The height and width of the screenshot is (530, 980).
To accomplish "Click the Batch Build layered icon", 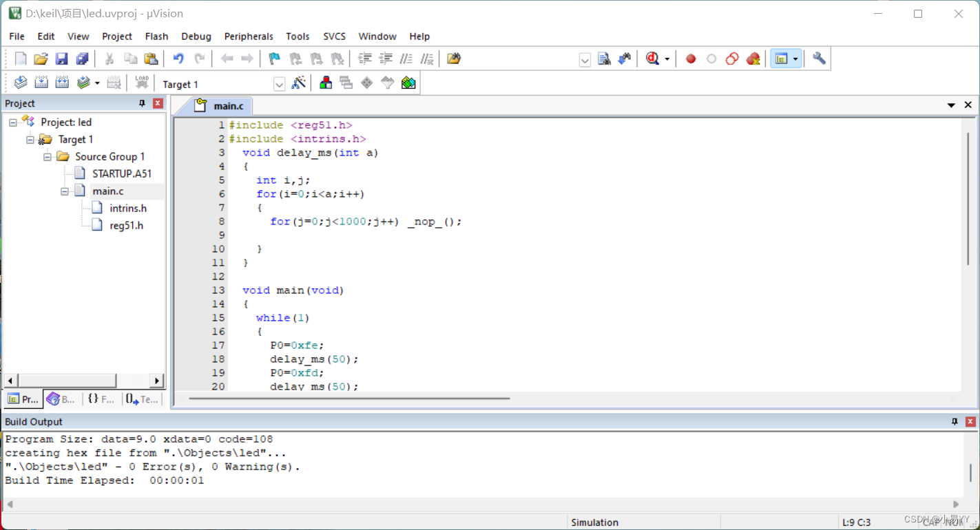I will [83, 83].
